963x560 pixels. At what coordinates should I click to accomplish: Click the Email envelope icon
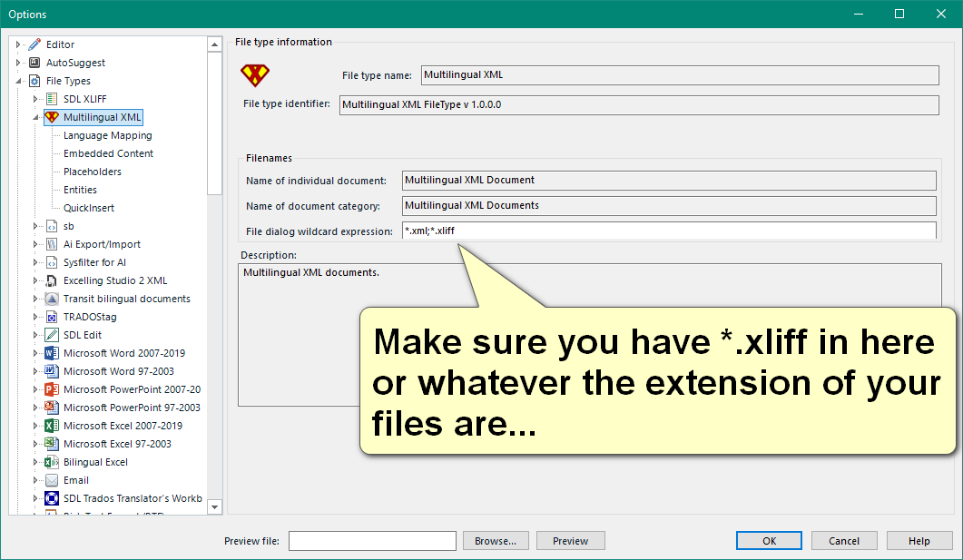(53, 480)
